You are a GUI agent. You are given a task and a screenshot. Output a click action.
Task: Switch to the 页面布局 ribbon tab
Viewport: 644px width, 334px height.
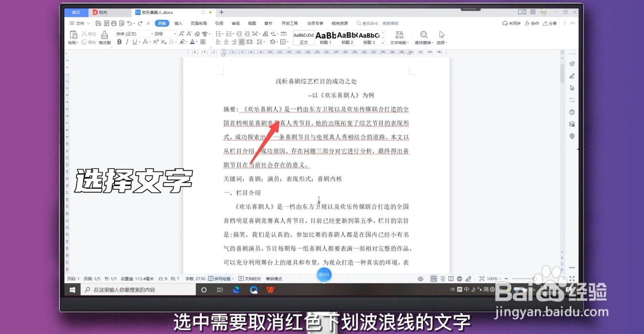(x=198, y=23)
